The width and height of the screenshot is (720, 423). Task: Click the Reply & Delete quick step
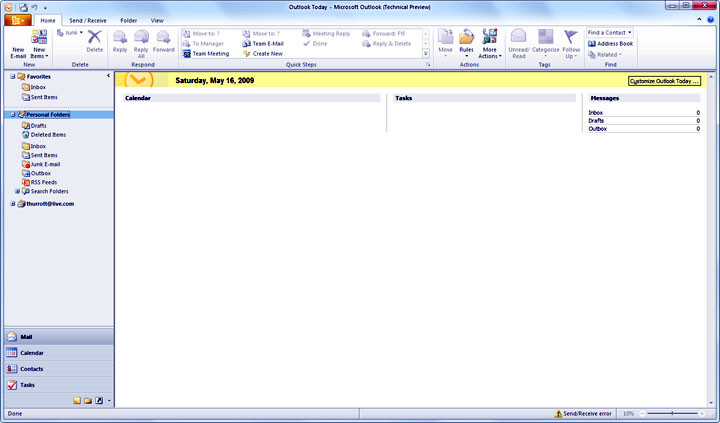click(387, 44)
